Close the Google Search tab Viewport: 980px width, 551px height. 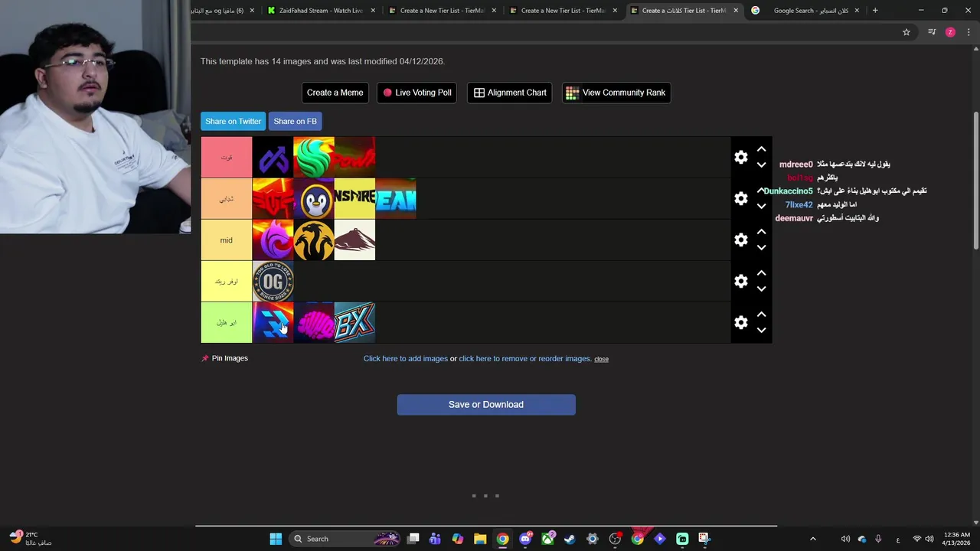857,11
